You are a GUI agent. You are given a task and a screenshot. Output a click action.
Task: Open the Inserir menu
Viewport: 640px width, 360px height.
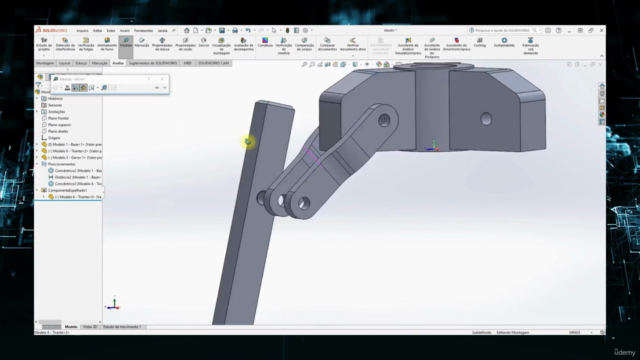coord(124,31)
